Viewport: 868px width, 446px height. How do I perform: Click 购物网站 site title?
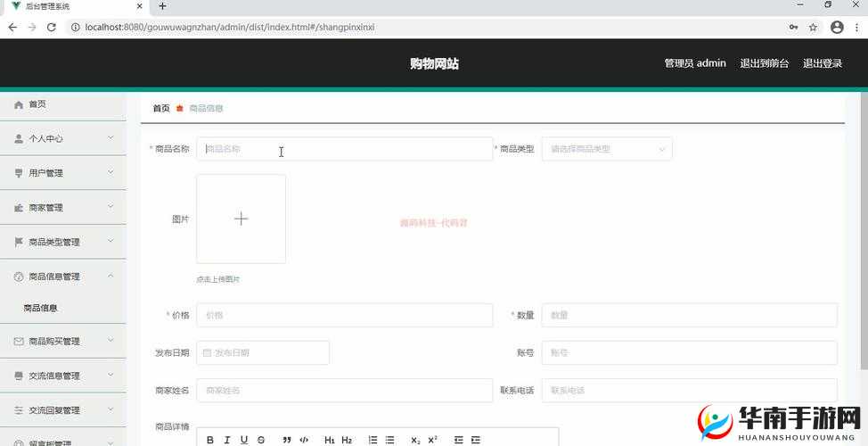(434, 63)
